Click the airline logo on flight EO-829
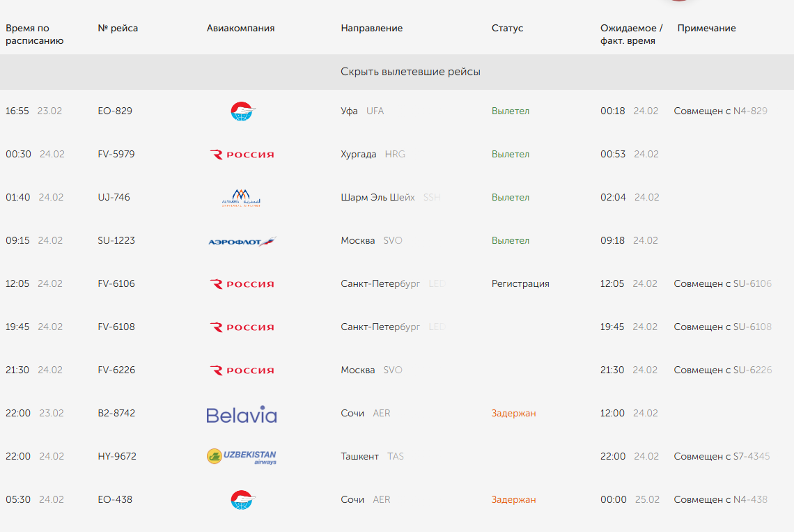The width and height of the screenshot is (794, 532). (x=242, y=111)
